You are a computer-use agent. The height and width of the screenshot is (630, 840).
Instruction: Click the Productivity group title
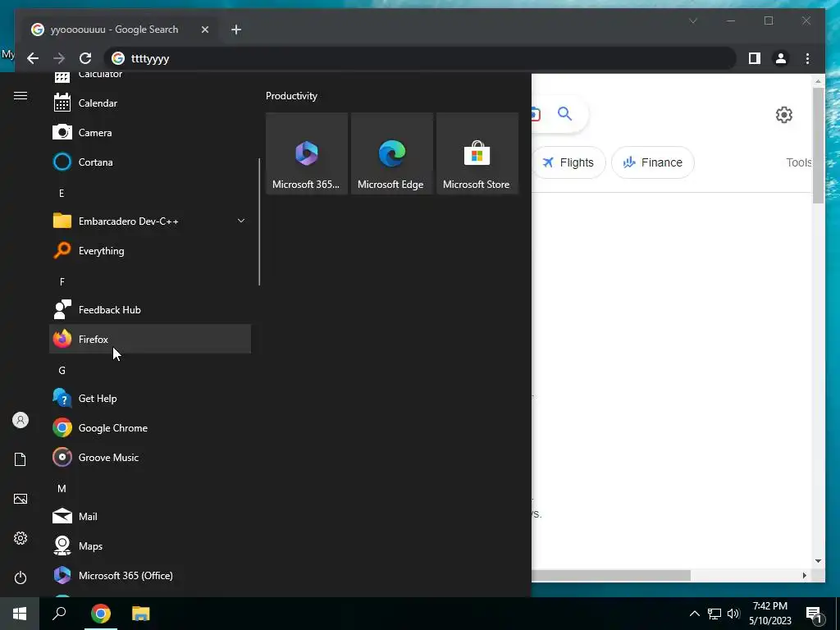291,96
